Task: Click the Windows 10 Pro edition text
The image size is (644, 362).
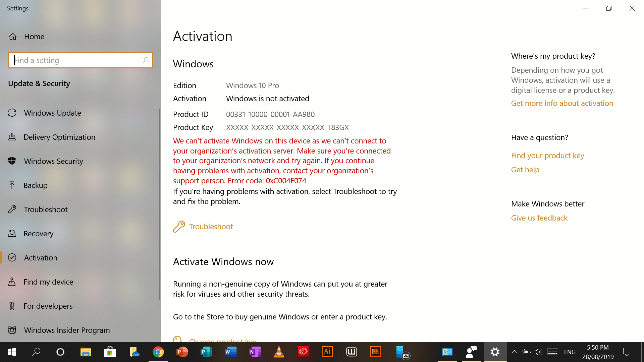Action: pyautogui.click(x=253, y=85)
